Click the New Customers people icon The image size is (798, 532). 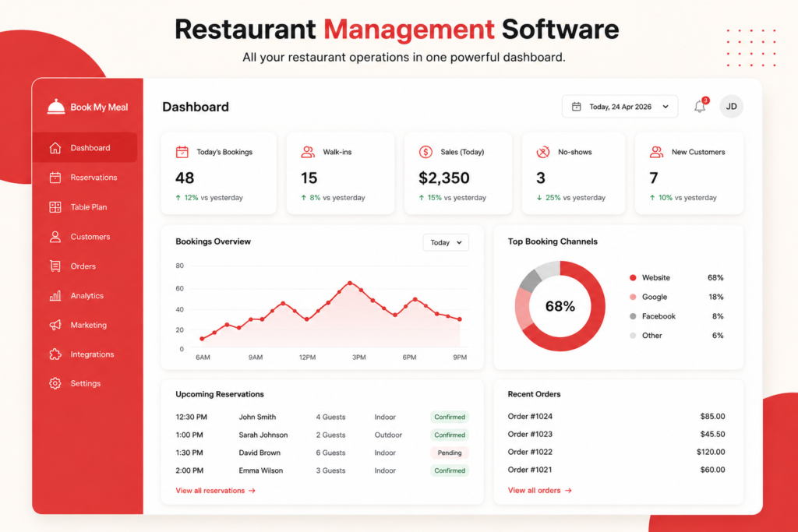656,152
